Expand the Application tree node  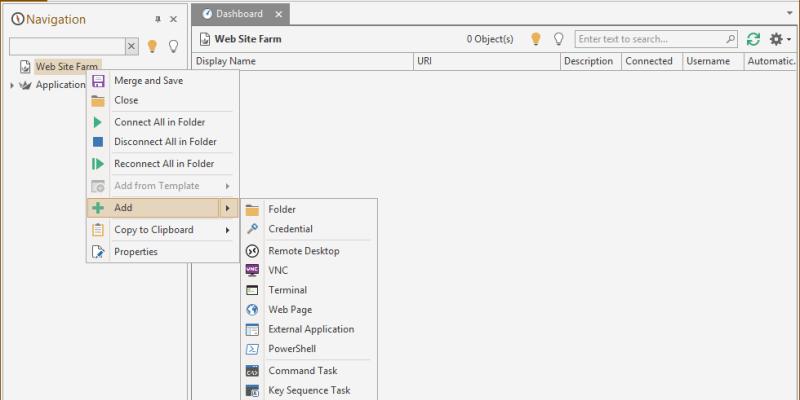tap(12, 85)
